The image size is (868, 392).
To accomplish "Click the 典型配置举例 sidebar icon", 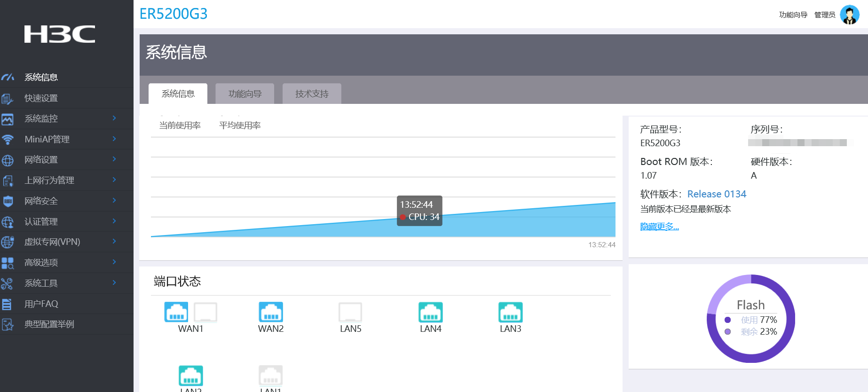I will tap(8, 324).
